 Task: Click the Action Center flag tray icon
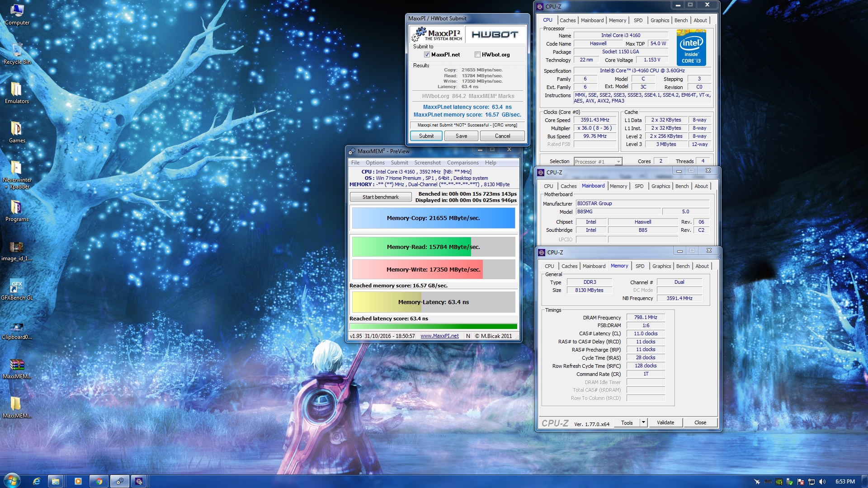801,482
